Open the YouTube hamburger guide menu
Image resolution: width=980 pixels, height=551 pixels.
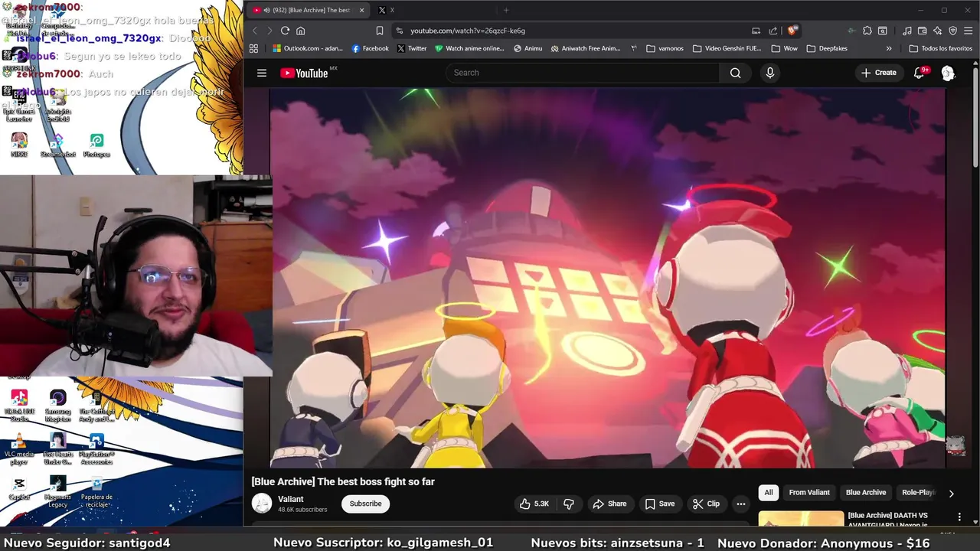262,73
